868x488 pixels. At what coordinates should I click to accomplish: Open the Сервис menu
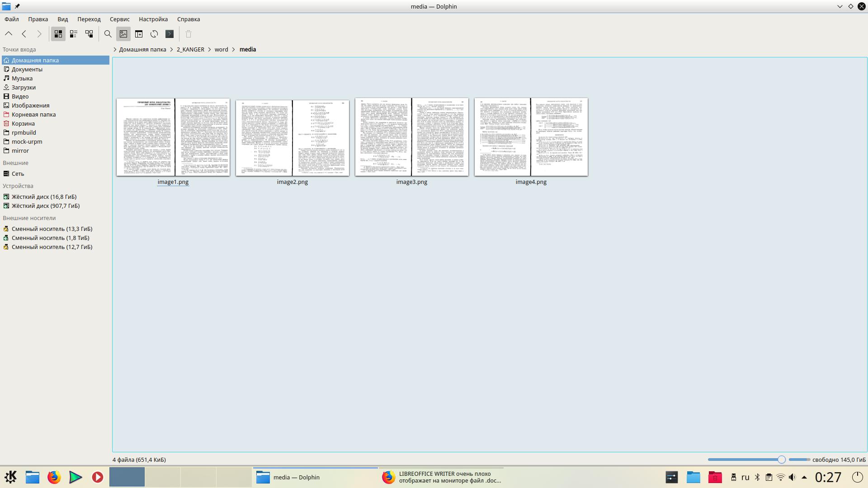tap(119, 19)
